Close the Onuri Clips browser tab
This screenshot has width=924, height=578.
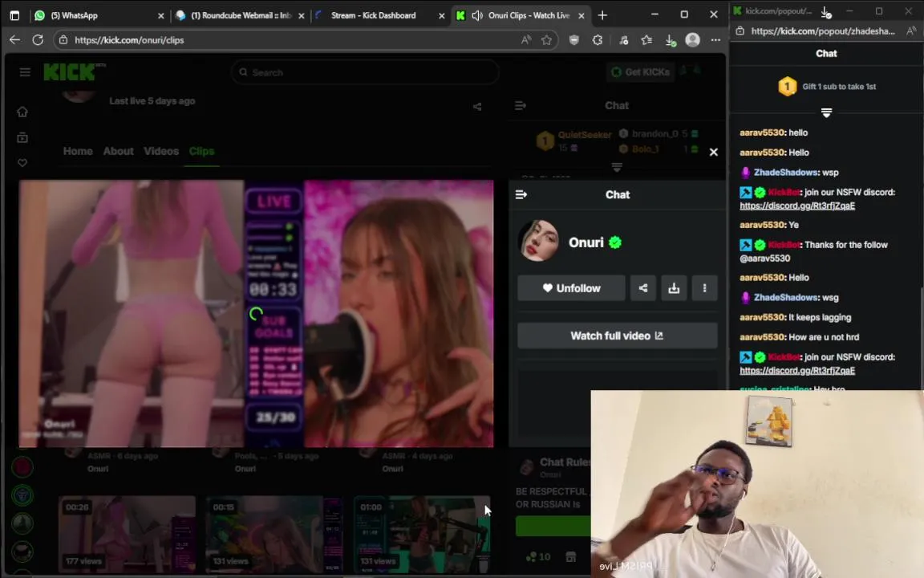[581, 16]
